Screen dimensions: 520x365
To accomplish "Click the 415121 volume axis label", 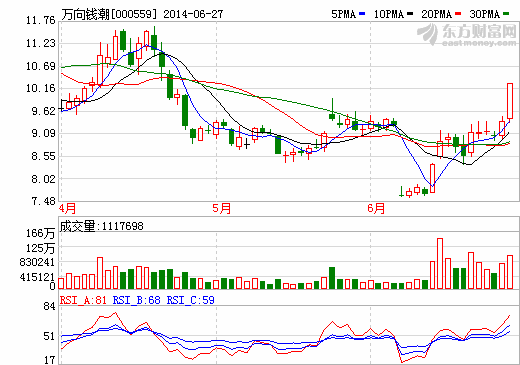I will point(37,277).
